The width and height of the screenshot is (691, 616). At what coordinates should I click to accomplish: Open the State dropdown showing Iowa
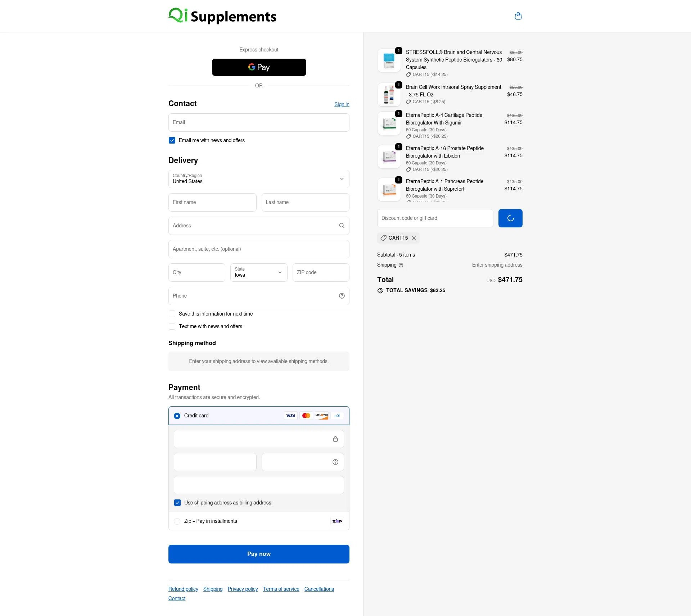click(258, 272)
